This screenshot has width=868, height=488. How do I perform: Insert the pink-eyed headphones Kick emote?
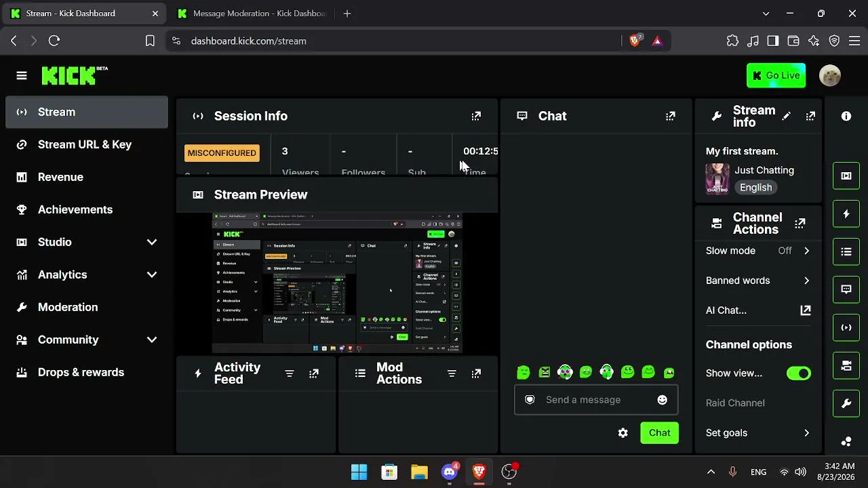(565, 371)
